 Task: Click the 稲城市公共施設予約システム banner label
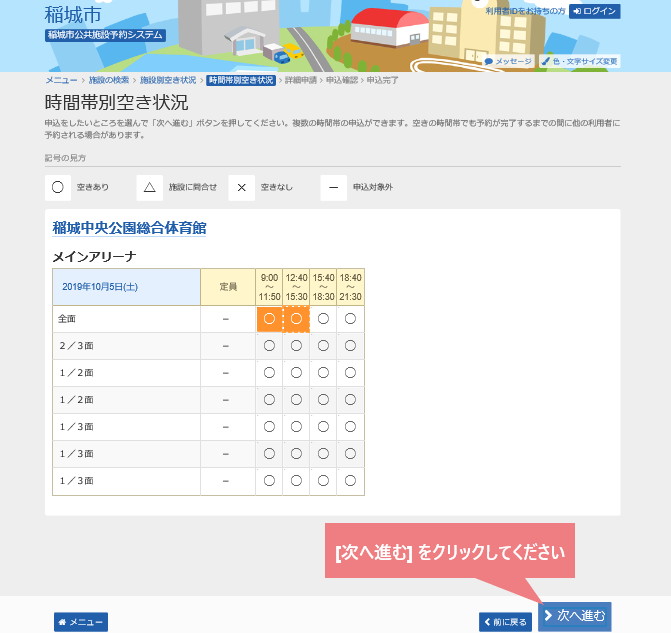pos(105,35)
